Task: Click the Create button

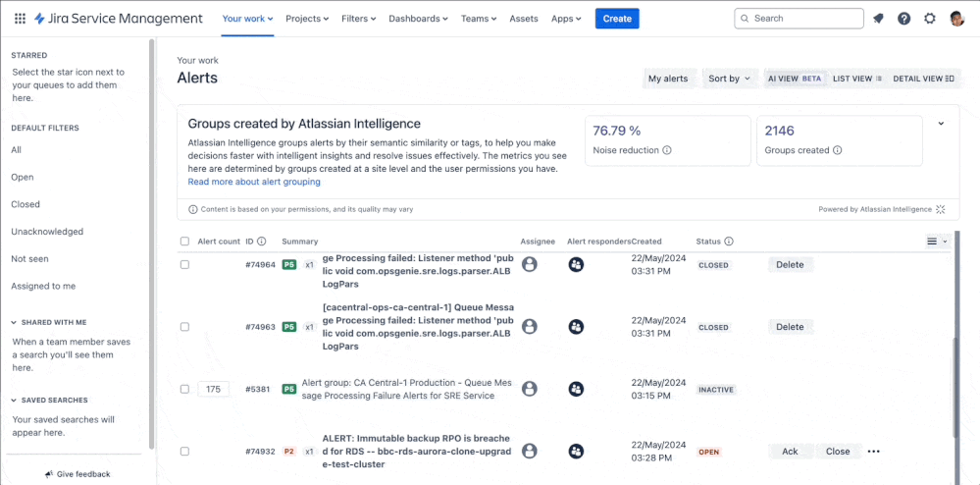Action: (617, 19)
